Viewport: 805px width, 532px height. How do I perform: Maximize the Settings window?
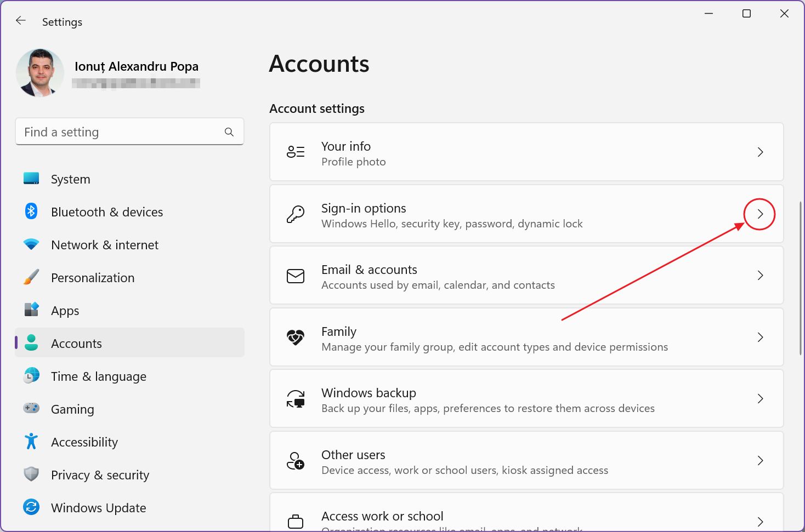click(746, 13)
